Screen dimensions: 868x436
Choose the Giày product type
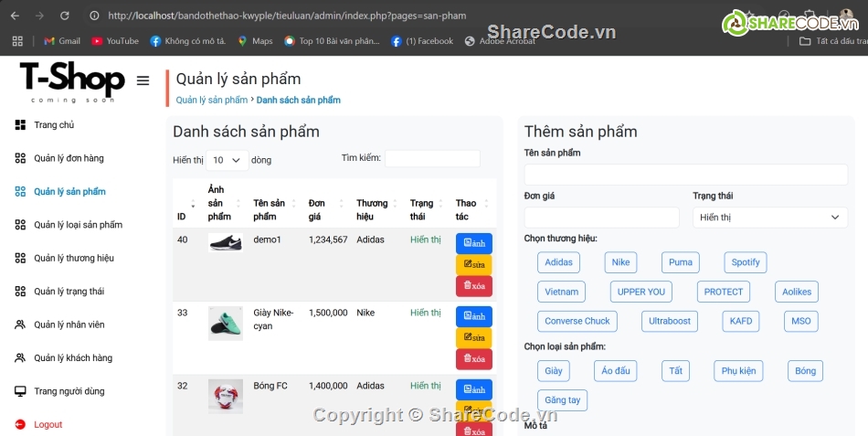(x=554, y=371)
